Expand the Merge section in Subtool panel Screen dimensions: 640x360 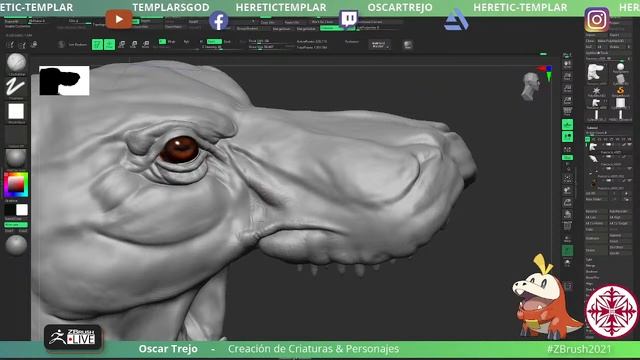(590, 266)
